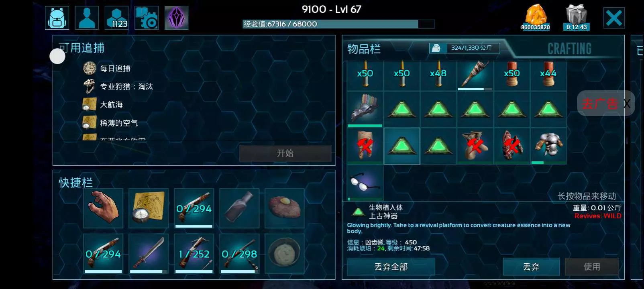Open the crafting settings gear icon

147,18
